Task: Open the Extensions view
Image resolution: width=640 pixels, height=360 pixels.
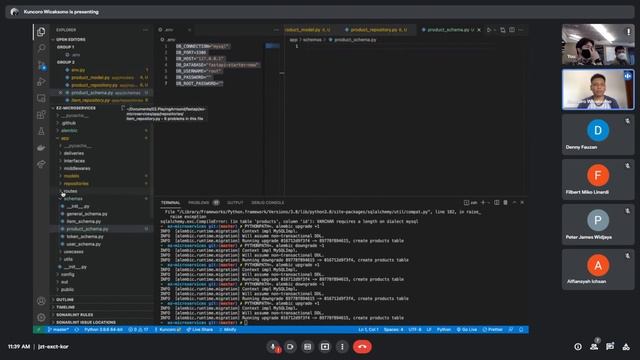Action: coord(41,115)
